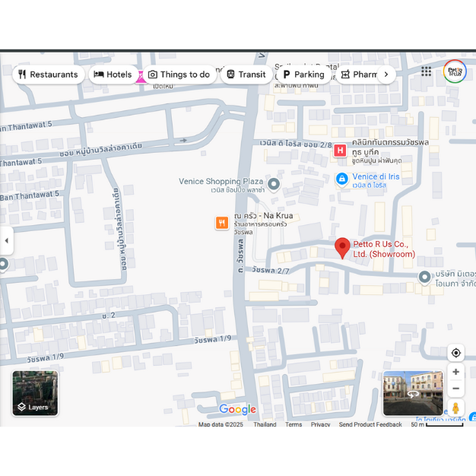Zoom in with the plus button
This screenshot has height=476, width=476.
point(455,372)
